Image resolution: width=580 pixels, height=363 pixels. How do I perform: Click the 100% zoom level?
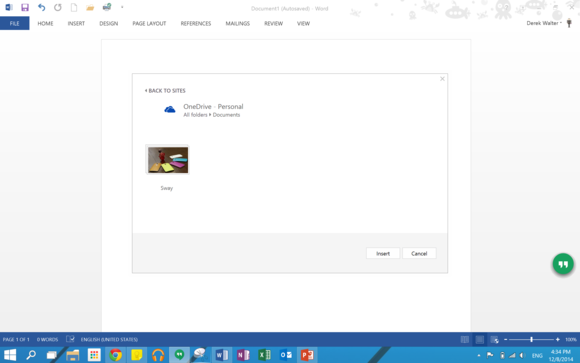point(571,339)
